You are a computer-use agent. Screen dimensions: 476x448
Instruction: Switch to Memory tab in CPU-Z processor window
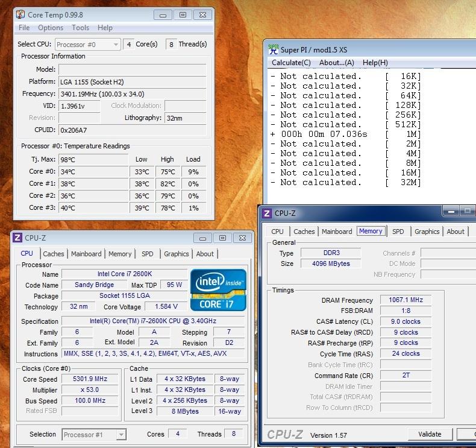[120, 254]
